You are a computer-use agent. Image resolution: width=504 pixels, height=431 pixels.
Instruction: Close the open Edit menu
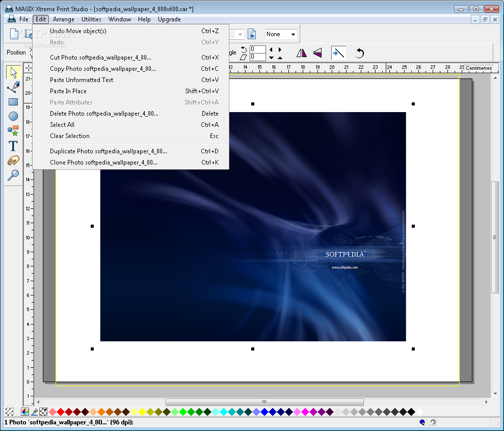pos(40,19)
